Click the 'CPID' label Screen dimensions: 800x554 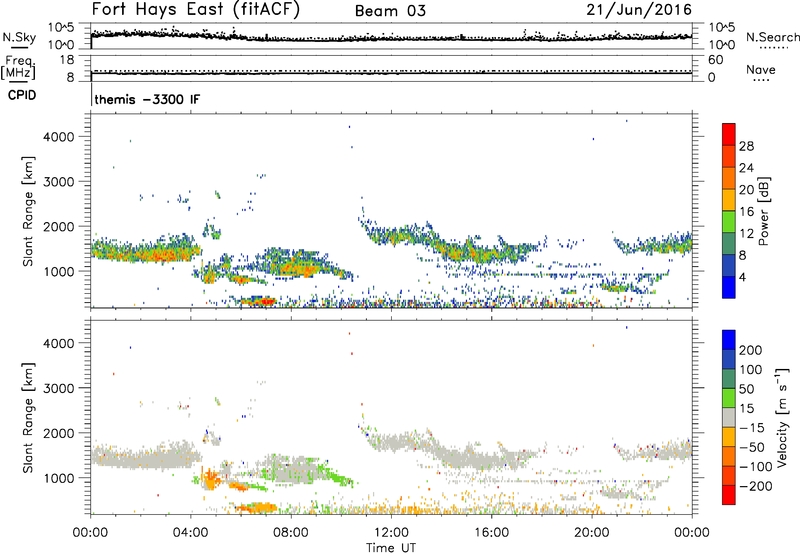(22, 95)
